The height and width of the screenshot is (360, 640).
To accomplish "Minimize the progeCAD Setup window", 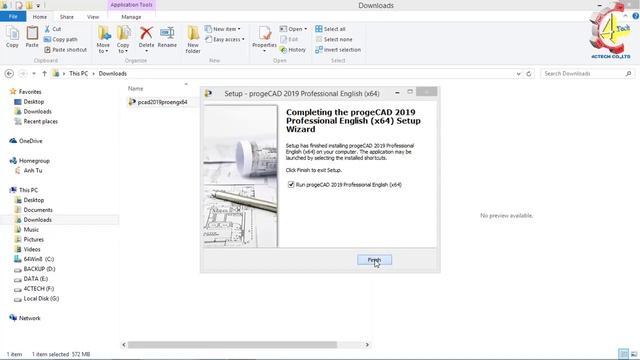I will [397, 93].
